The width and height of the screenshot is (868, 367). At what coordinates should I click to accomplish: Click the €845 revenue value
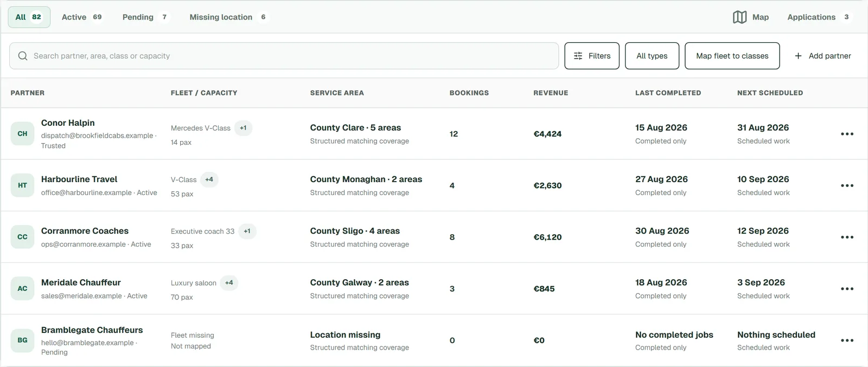tap(544, 288)
